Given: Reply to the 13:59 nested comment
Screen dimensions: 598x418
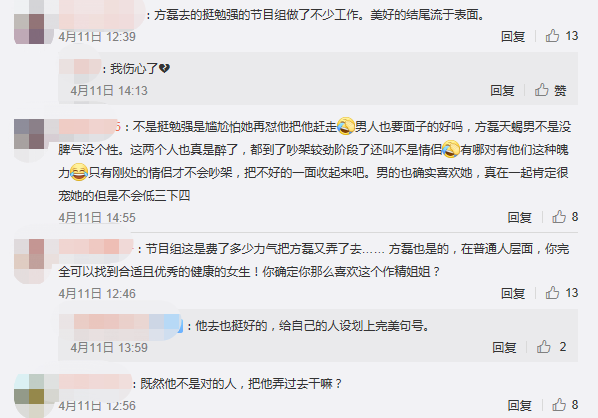Looking at the screenshot, I should [x=504, y=347].
